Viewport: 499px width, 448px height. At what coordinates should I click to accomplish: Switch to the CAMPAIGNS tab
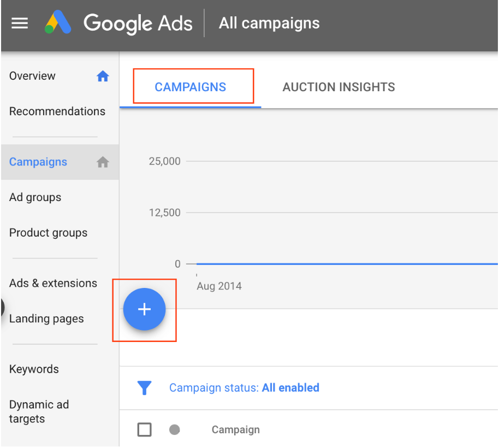point(191,87)
